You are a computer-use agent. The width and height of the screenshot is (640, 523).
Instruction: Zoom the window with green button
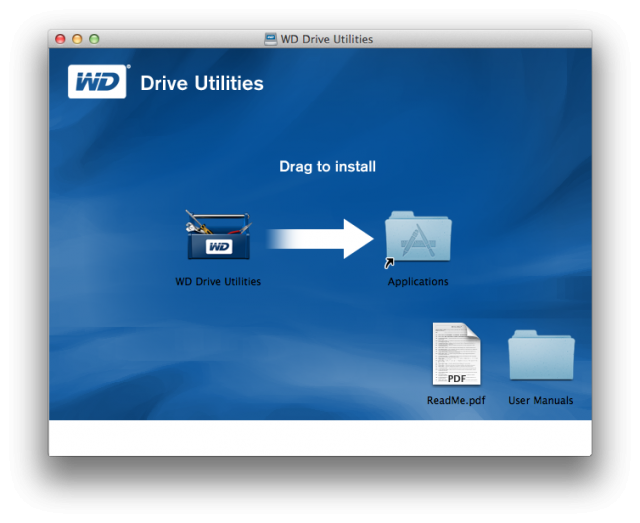(94, 39)
